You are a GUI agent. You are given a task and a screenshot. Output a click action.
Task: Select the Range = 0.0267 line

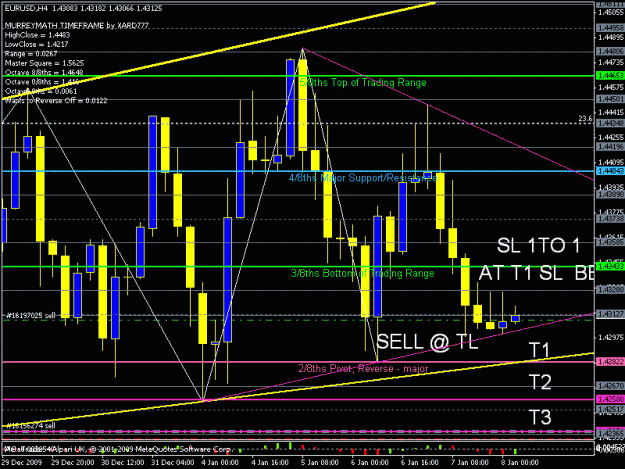click(x=31, y=54)
